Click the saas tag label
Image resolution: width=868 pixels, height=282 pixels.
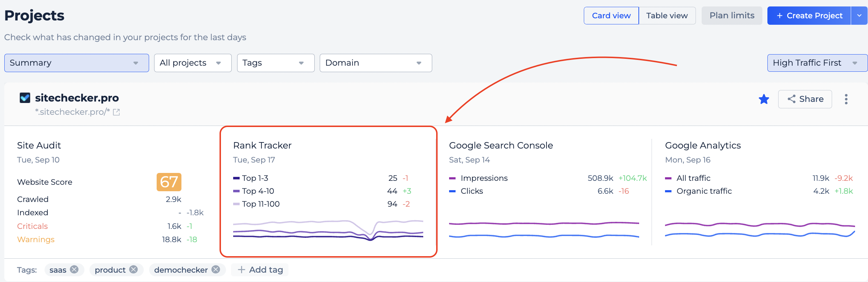coord(58,270)
